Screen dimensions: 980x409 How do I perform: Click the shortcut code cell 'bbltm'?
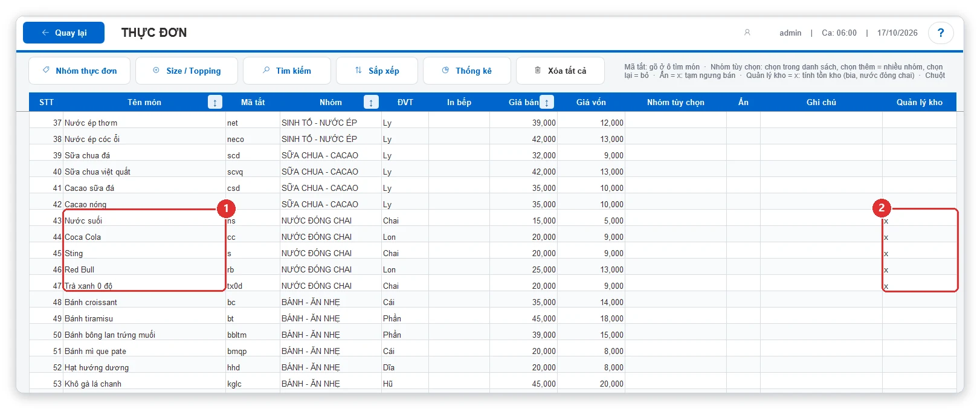click(x=253, y=335)
